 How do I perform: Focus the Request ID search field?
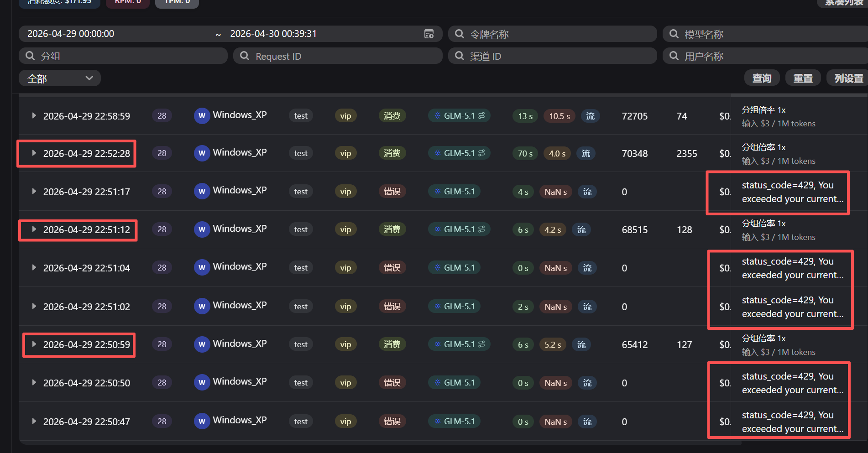[338, 56]
